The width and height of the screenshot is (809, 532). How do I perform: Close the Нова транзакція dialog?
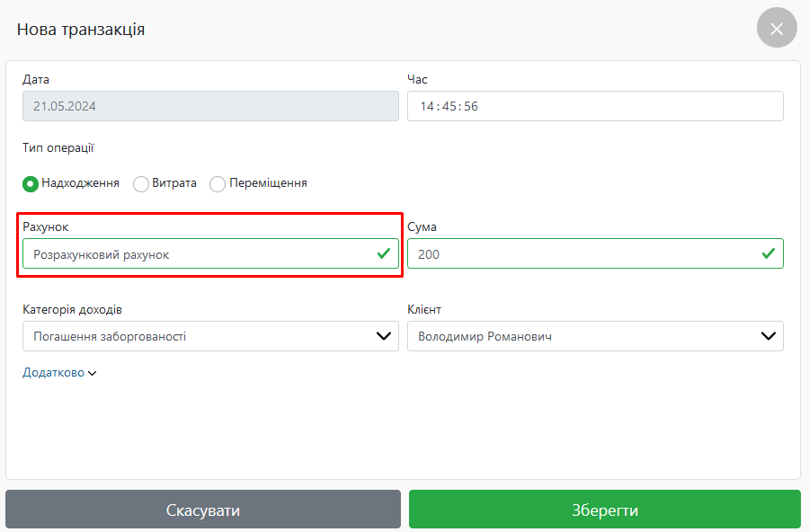tap(777, 28)
